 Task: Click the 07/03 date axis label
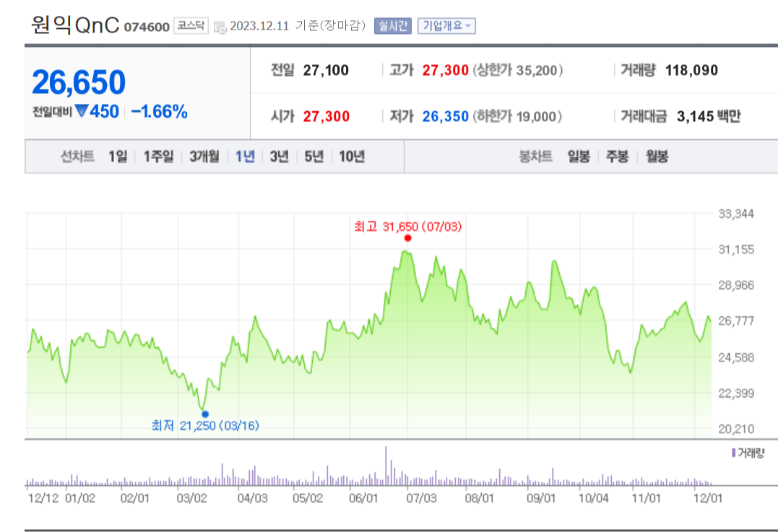(421, 498)
